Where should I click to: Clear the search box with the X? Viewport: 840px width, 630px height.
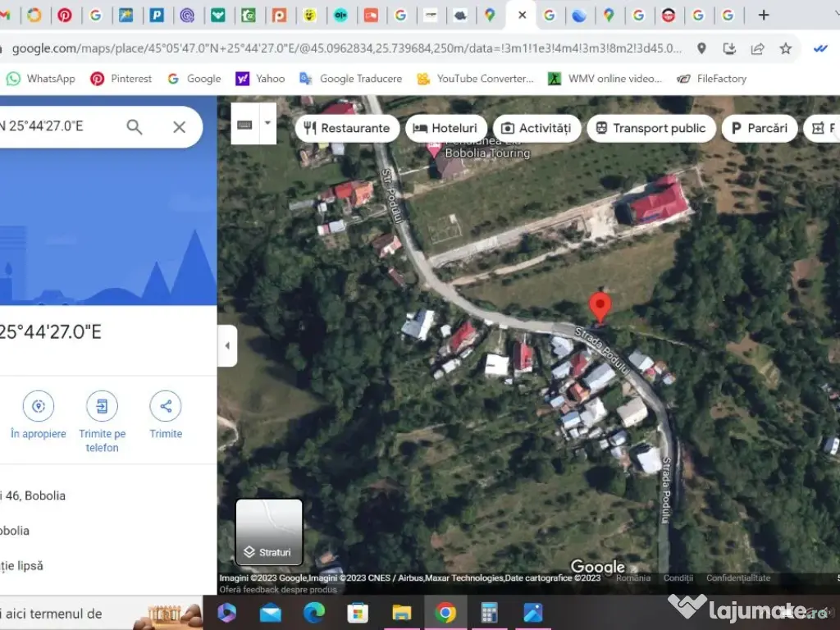click(179, 127)
